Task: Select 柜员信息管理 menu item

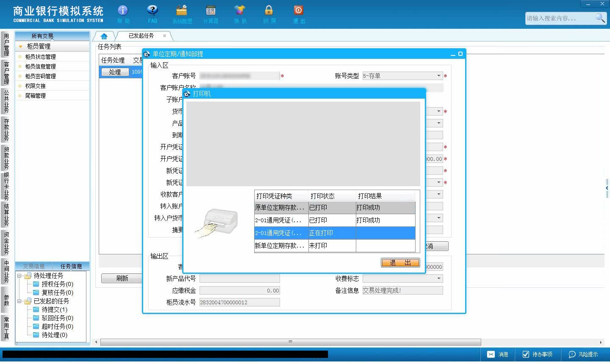Action: 40,66
